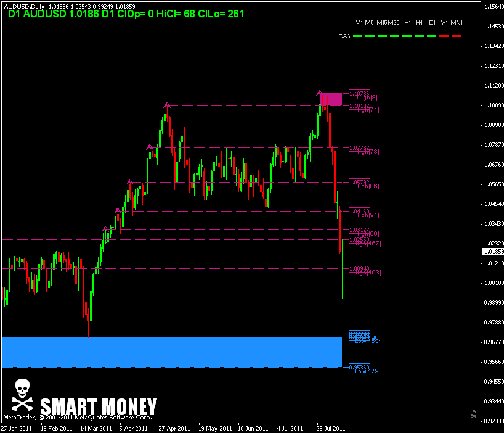Click the AUDUSD,Daily chart title text
The image size is (504, 433).
[24, 6]
